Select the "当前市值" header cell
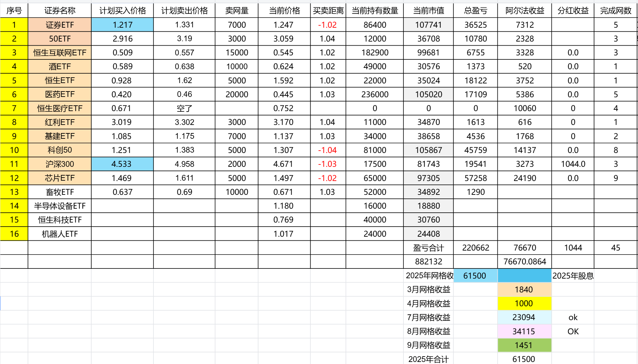The height and width of the screenshot is (364, 638). pyautogui.click(x=428, y=11)
